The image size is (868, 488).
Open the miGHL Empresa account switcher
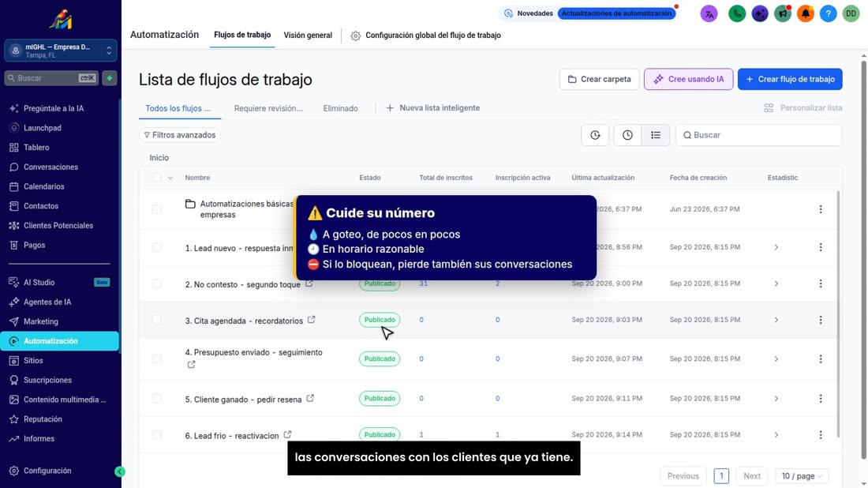(60, 51)
